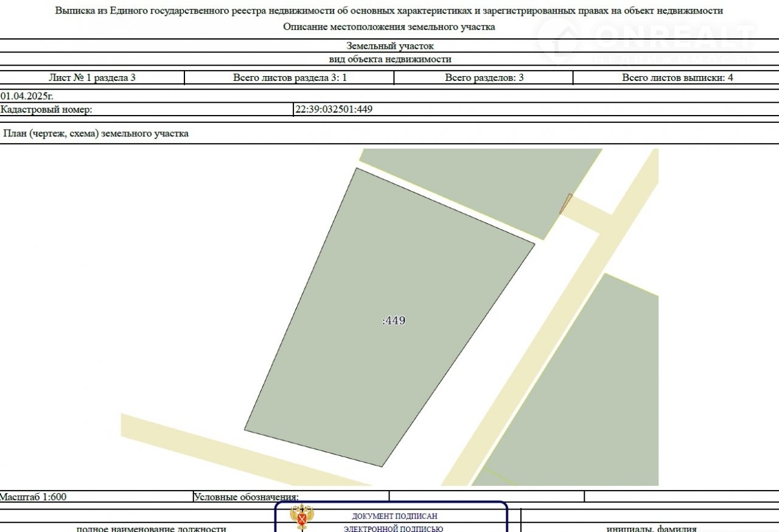
Task: Click "Всего листов раздела 3: 1" cell
Action: pos(290,78)
